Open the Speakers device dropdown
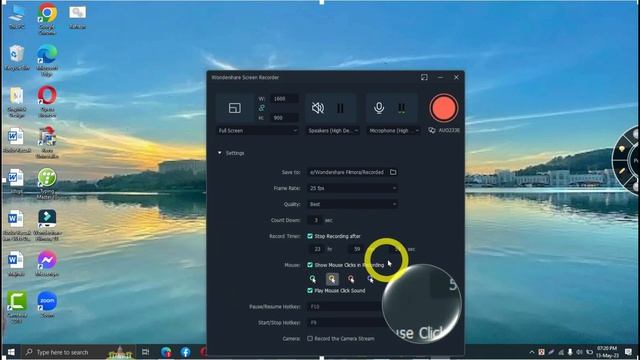Viewport: 640px width, 360px height. pos(333,131)
